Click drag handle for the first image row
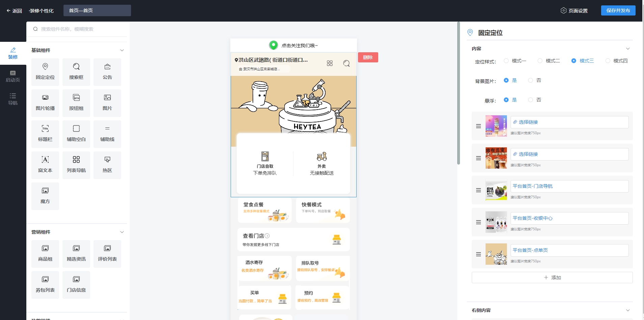This screenshot has height=320, width=644. coord(479,126)
